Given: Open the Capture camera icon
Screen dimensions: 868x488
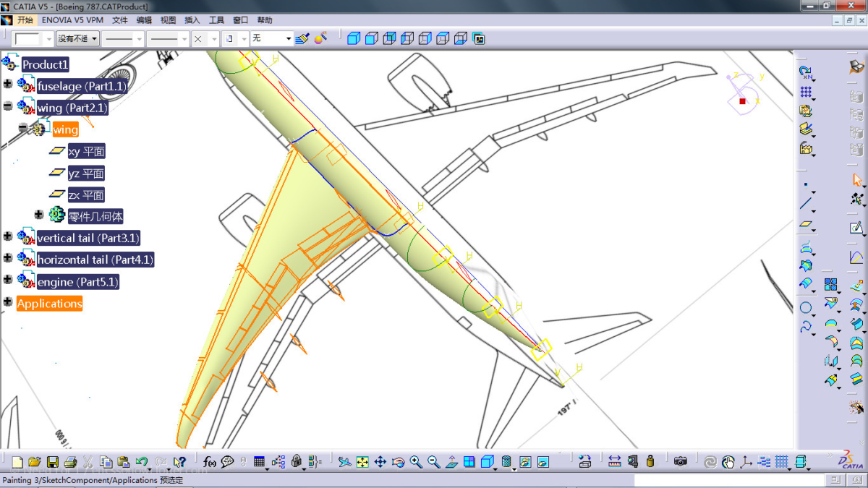Looking at the screenshot, I should click(680, 461).
